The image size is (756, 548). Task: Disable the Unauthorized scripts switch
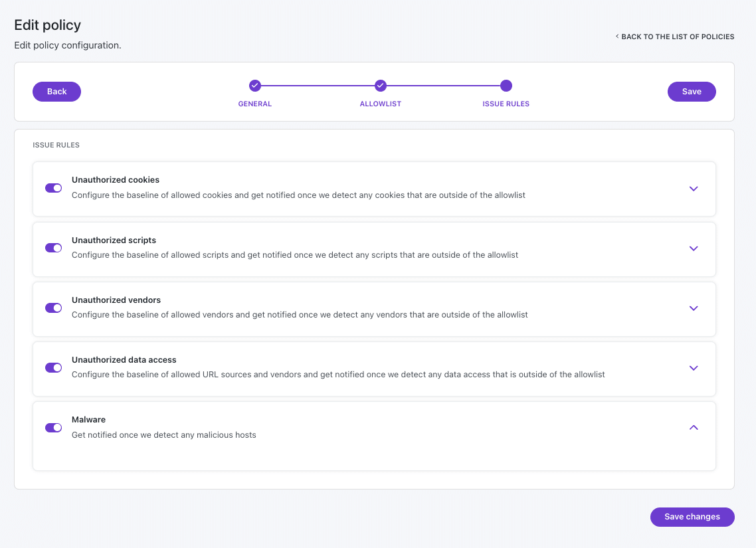point(54,248)
